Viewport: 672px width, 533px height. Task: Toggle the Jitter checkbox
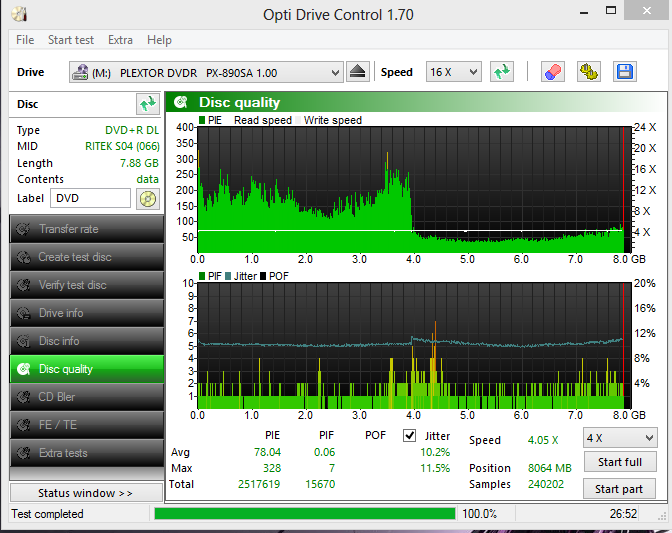pos(409,435)
